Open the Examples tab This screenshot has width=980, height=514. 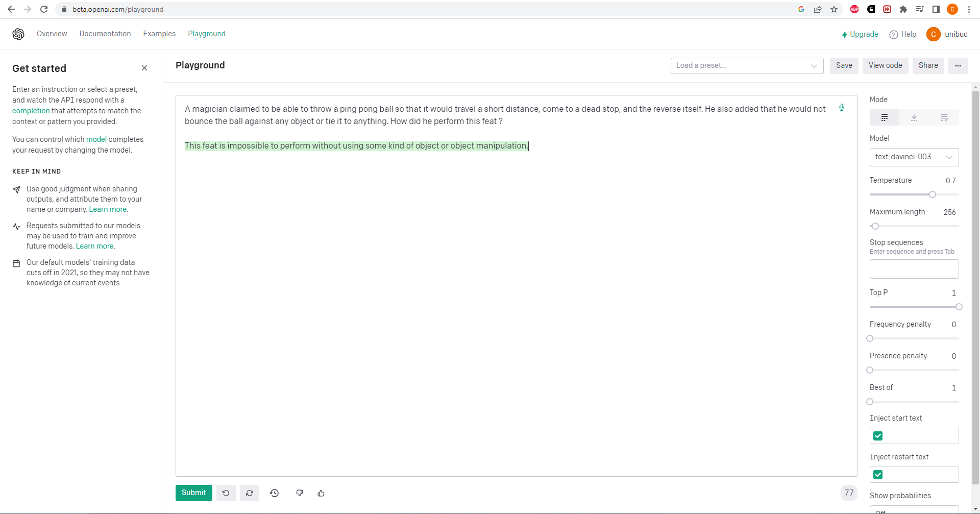159,34
